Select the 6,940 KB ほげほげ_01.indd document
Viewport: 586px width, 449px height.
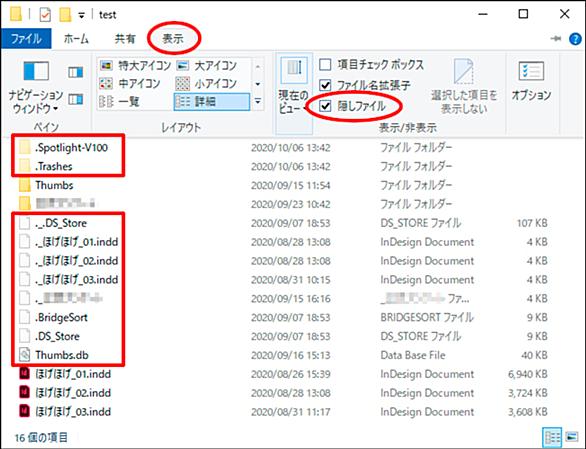[73, 374]
